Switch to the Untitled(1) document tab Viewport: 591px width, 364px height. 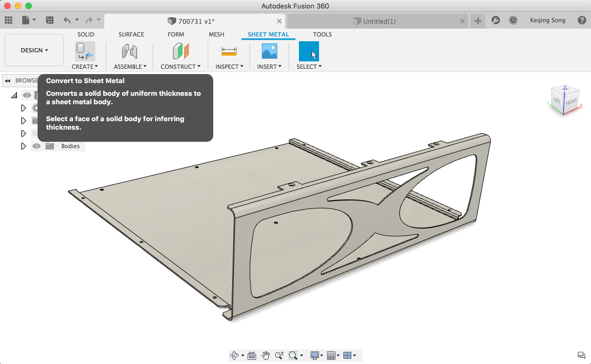tap(376, 21)
